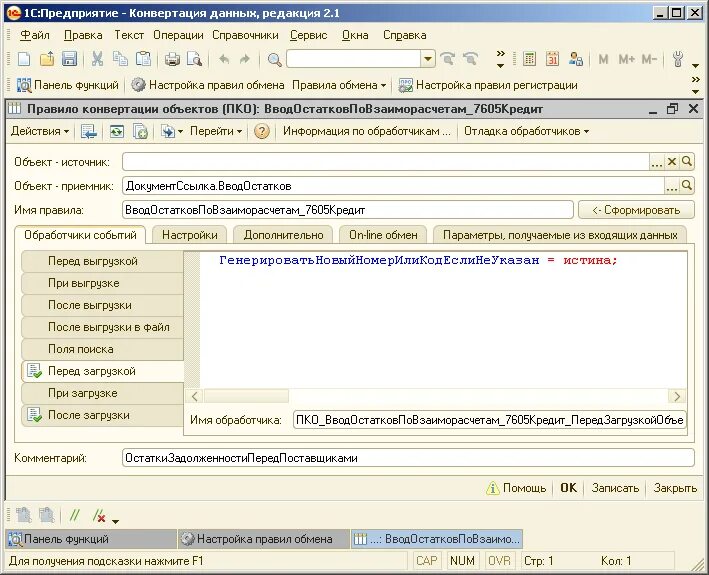Open file using folder toolbar icon
Screen dimensions: 709x575
click(47, 59)
